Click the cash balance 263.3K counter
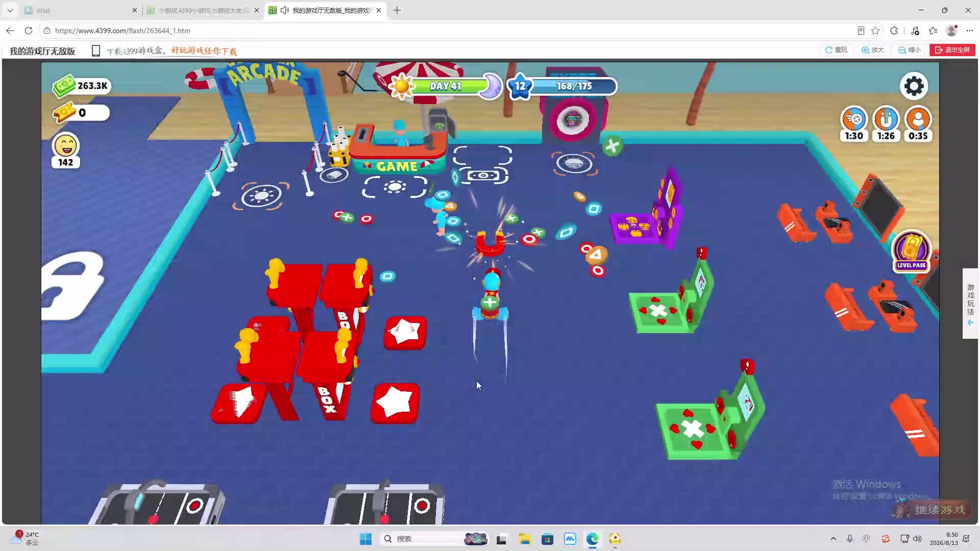 [x=82, y=86]
